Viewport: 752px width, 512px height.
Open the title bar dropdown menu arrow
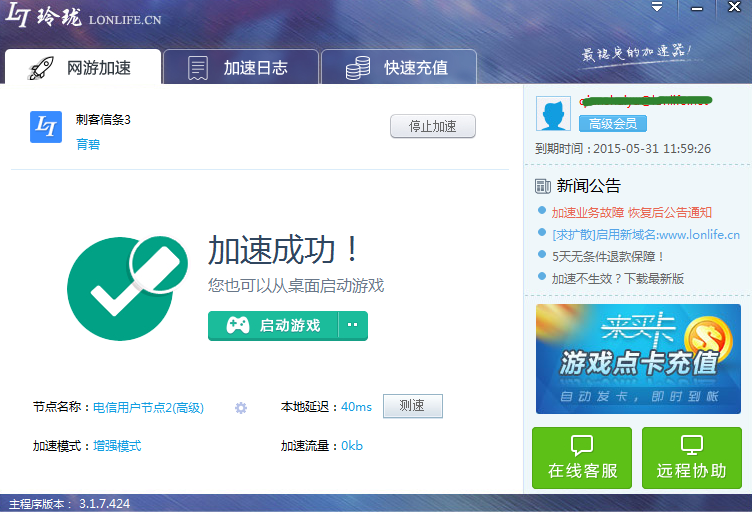tap(657, 7)
